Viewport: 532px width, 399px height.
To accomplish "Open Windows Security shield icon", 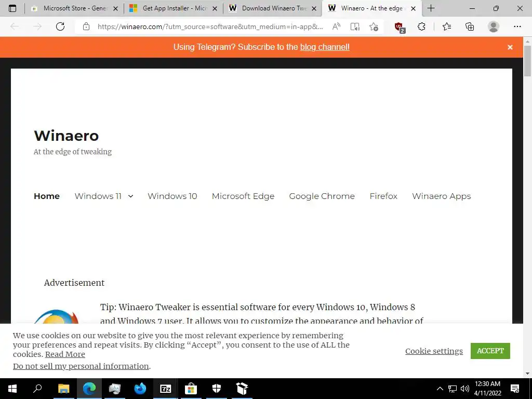I will [x=217, y=389].
